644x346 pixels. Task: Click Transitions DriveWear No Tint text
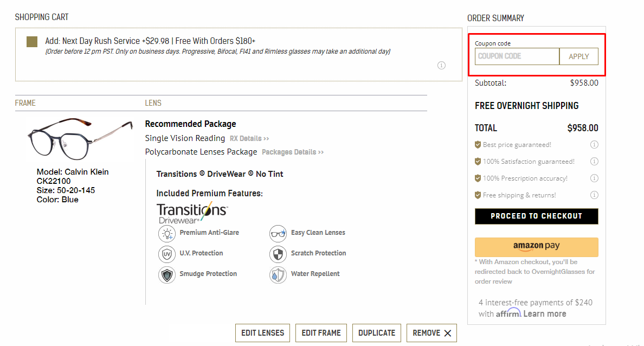[x=220, y=174]
